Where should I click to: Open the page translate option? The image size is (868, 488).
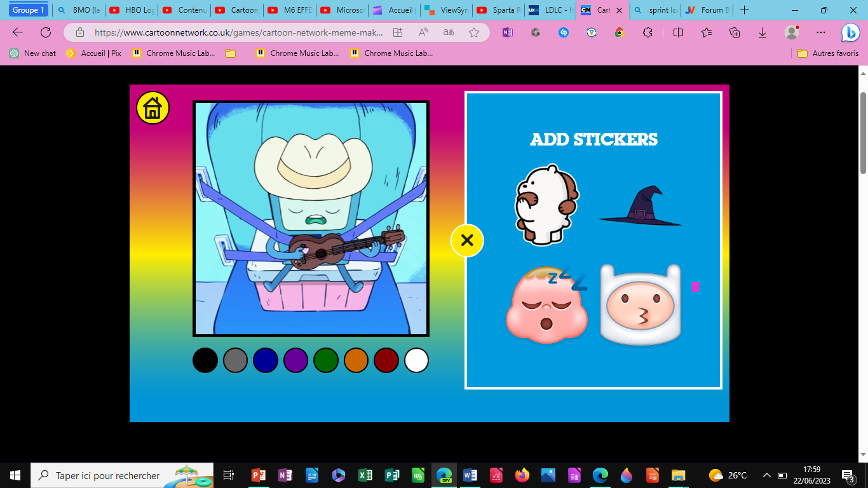pyautogui.click(x=449, y=32)
